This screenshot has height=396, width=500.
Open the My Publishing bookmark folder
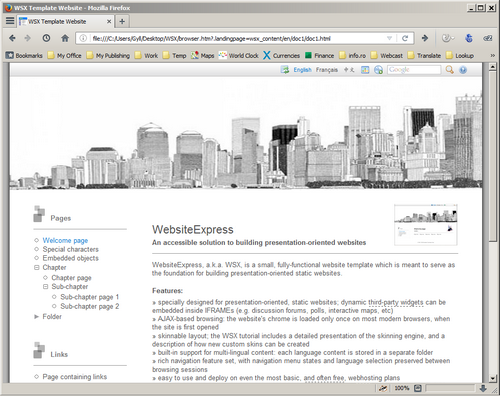108,55
